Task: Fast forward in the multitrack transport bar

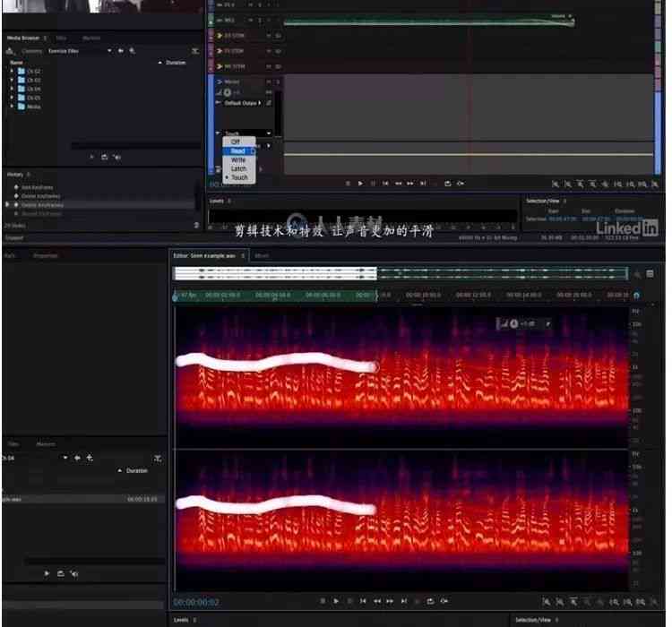Action: [x=410, y=184]
